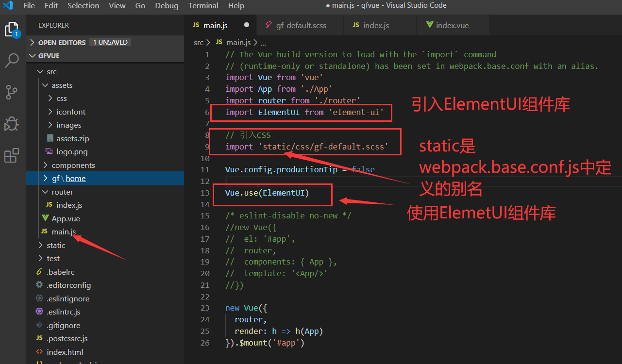This screenshot has width=622, height=364.
Task: Click the unsaved dot on main.js tab
Action: click(247, 25)
